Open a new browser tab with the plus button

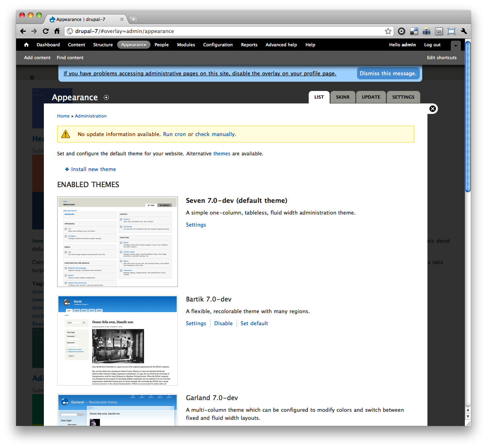pos(133,19)
